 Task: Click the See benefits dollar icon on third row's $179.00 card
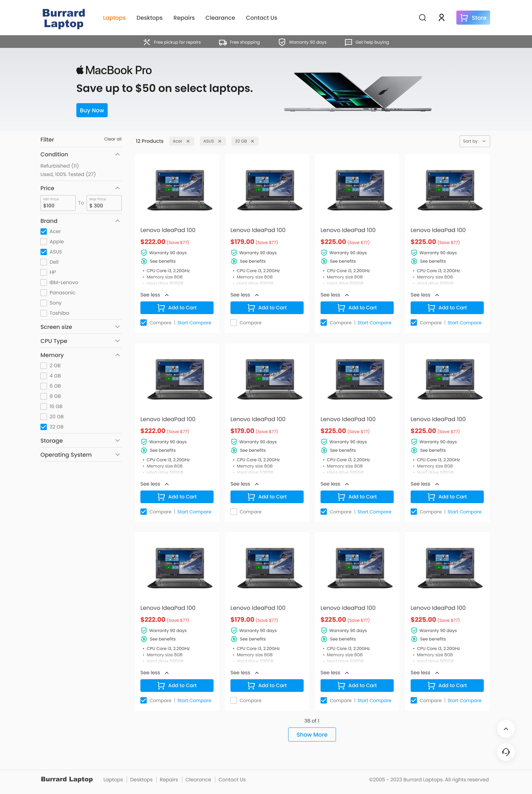234,639
